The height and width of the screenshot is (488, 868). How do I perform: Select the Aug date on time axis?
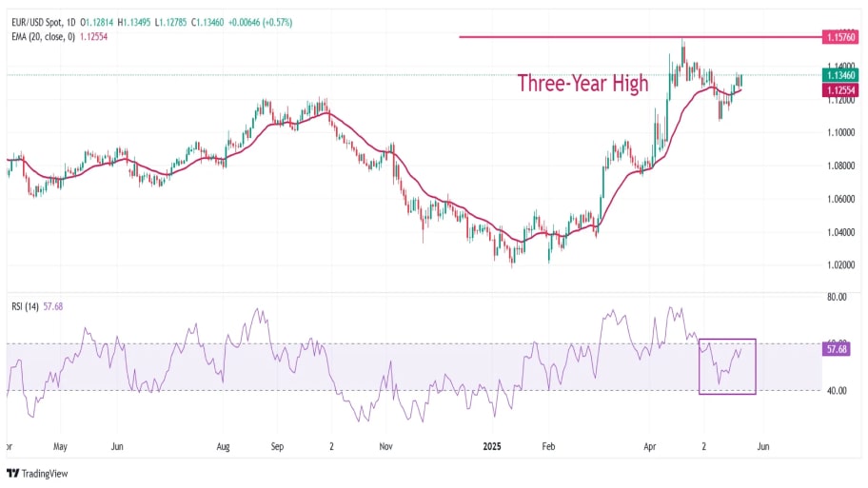pyautogui.click(x=223, y=446)
